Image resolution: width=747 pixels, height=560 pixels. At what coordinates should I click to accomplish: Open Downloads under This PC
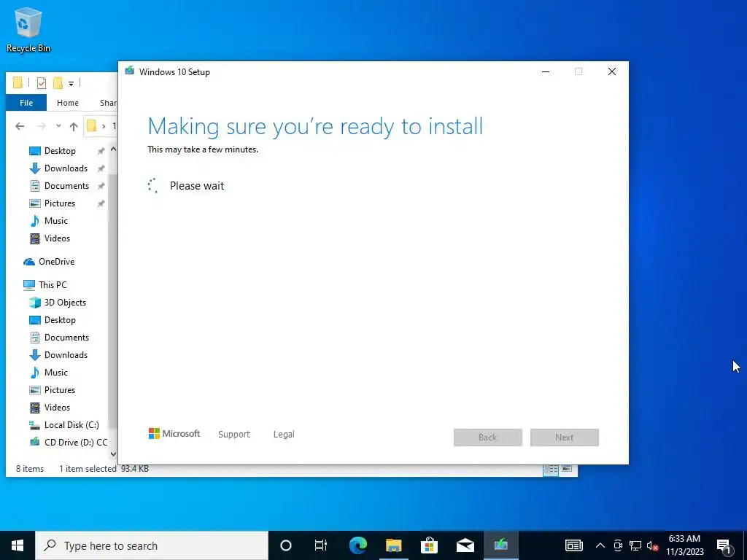[66, 355]
